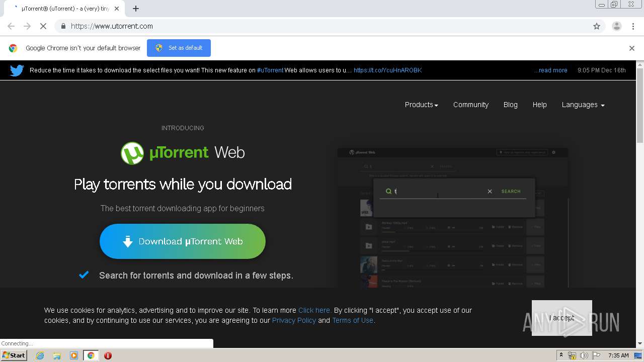This screenshot has height=362, width=644.
Task: Open Internet Explorer from the taskbar
Action: [x=40, y=355]
